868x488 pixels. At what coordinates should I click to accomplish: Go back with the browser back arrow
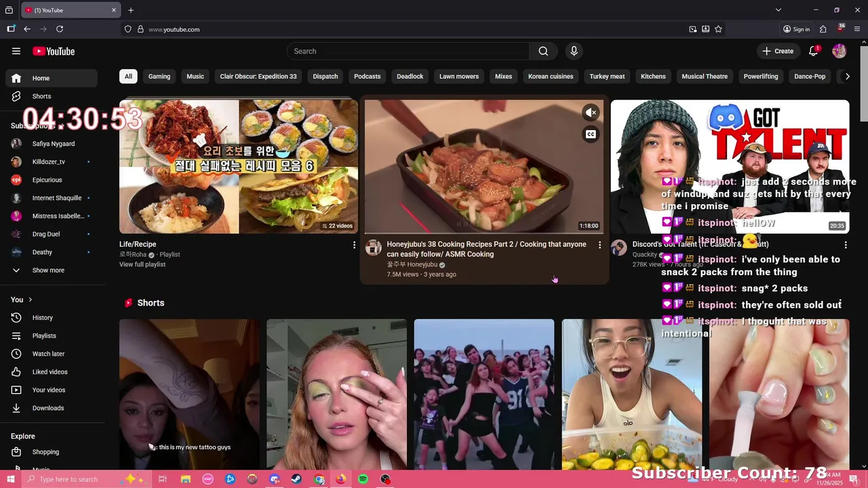coord(27,29)
